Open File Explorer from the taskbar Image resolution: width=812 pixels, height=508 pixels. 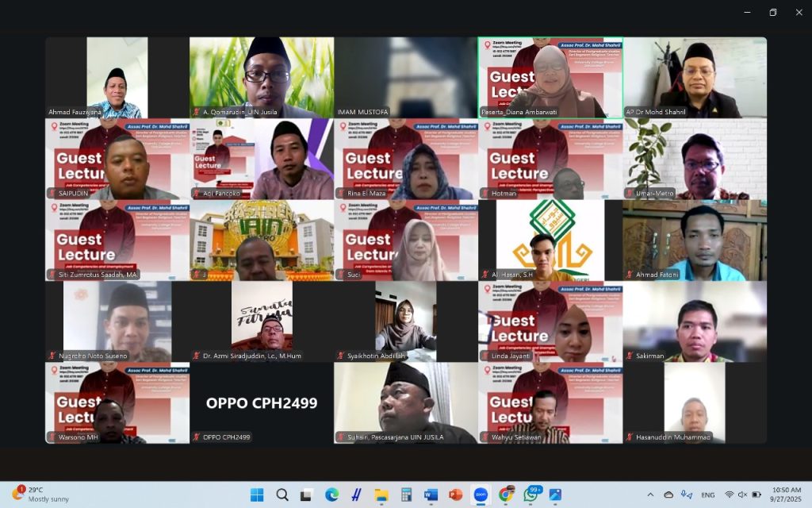381,495
